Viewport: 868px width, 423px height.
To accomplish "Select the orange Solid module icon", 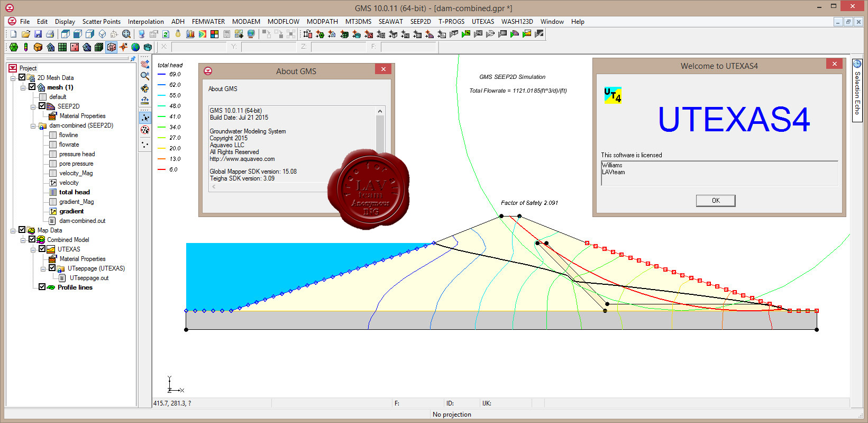I will (38, 47).
